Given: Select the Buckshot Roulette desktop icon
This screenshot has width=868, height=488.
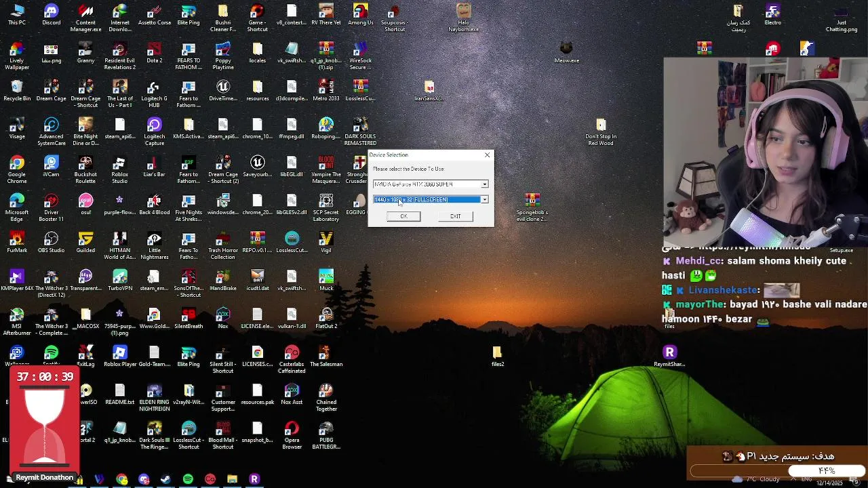Looking at the screenshot, I should (x=85, y=169).
